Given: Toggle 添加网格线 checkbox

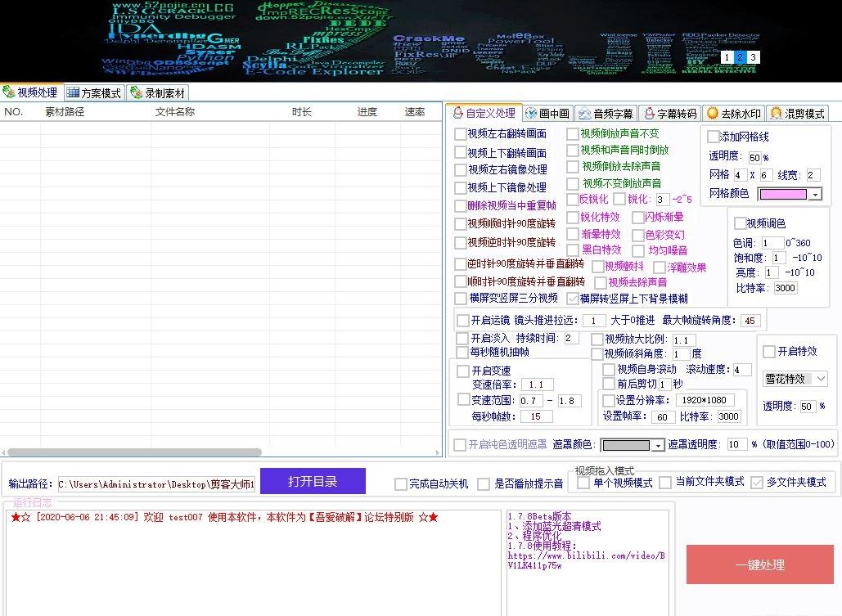Looking at the screenshot, I should pos(714,137).
